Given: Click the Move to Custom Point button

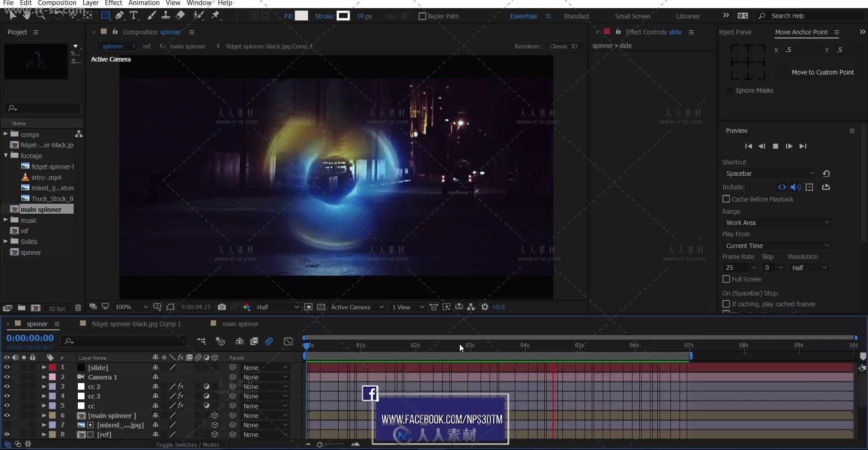Looking at the screenshot, I should pyautogui.click(x=823, y=72).
